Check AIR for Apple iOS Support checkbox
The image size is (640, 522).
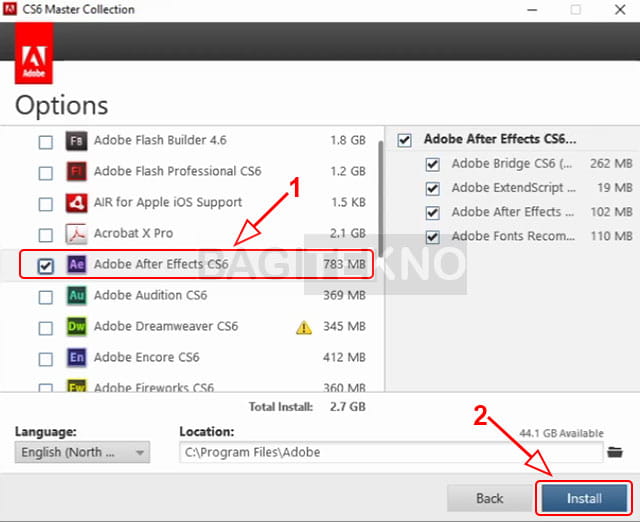pyautogui.click(x=45, y=204)
